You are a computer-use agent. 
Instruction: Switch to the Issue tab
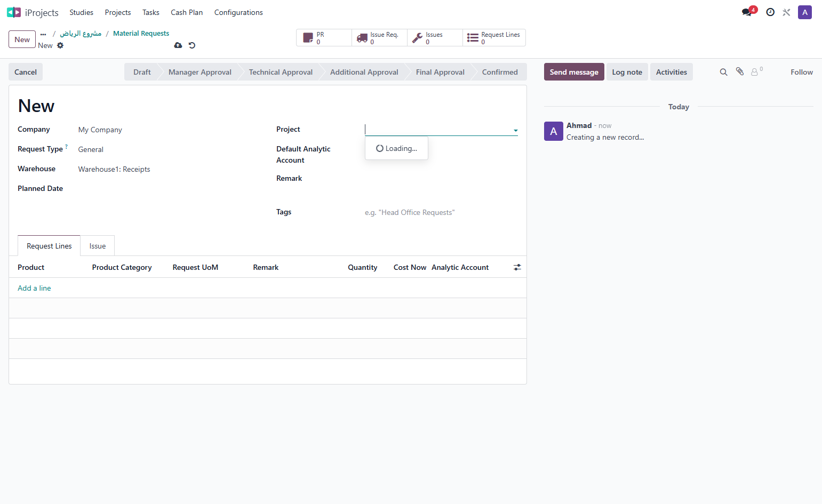coord(98,246)
